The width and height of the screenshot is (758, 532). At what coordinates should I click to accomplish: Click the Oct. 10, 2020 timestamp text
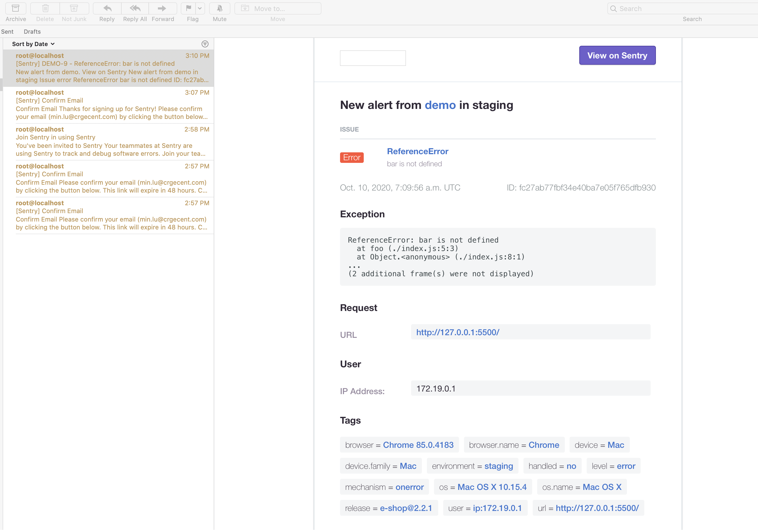pos(400,188)
